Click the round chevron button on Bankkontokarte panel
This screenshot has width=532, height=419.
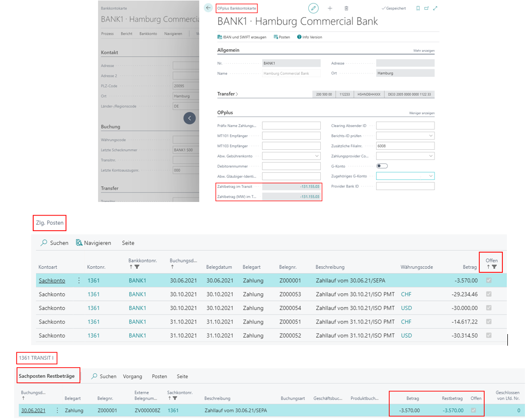[190, 118]
